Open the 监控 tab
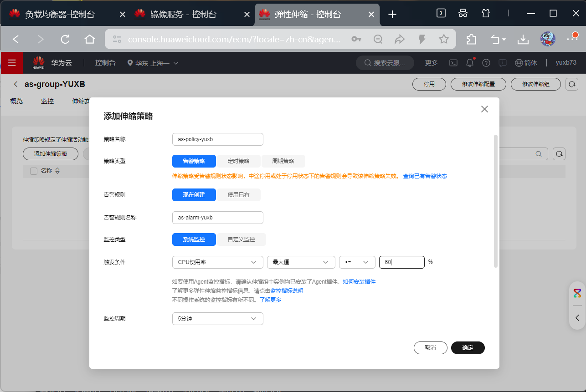This screenshot has width=586, height=392. pos(47,101)
